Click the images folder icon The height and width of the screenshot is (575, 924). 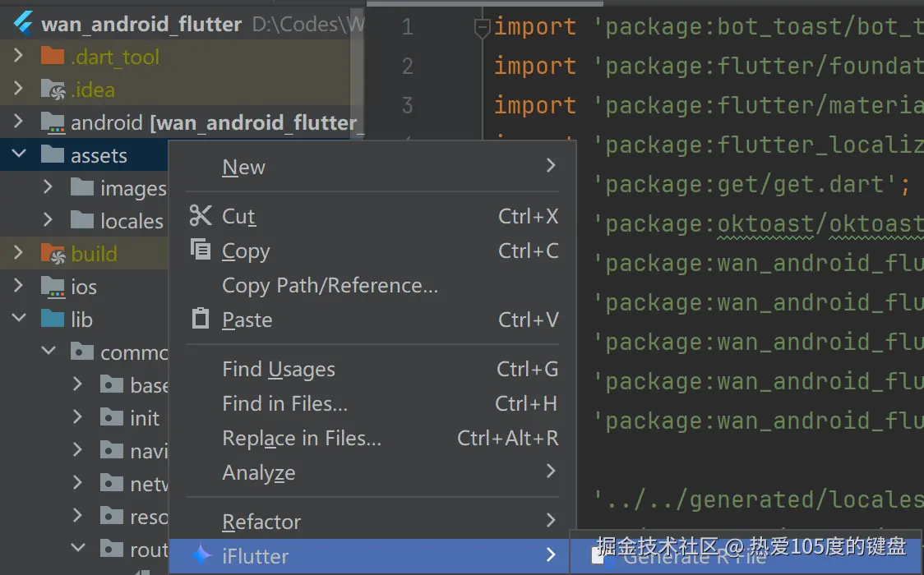(82, 188)
